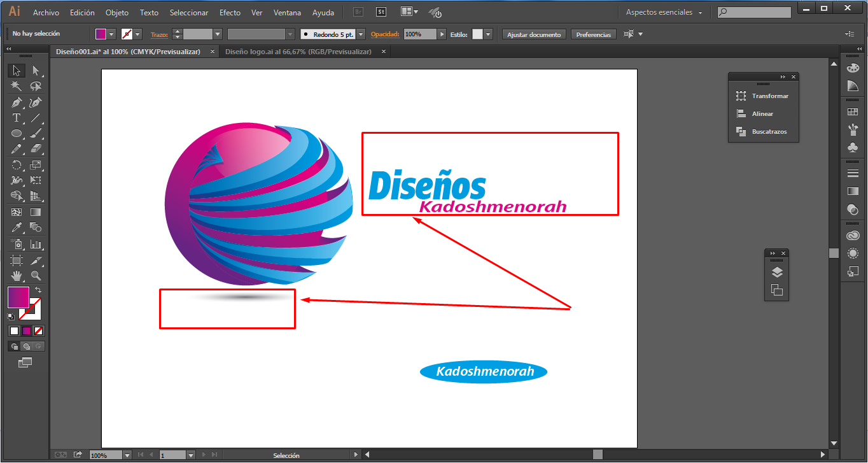Viewport: 868px width, 463px height.
Task: Open stroke color dropdown in control bar
Action: (x=138, y=34)
